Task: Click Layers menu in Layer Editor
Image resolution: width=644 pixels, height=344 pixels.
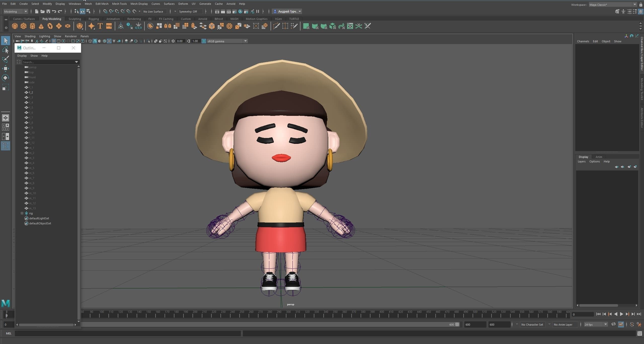Action: point(581,161)
